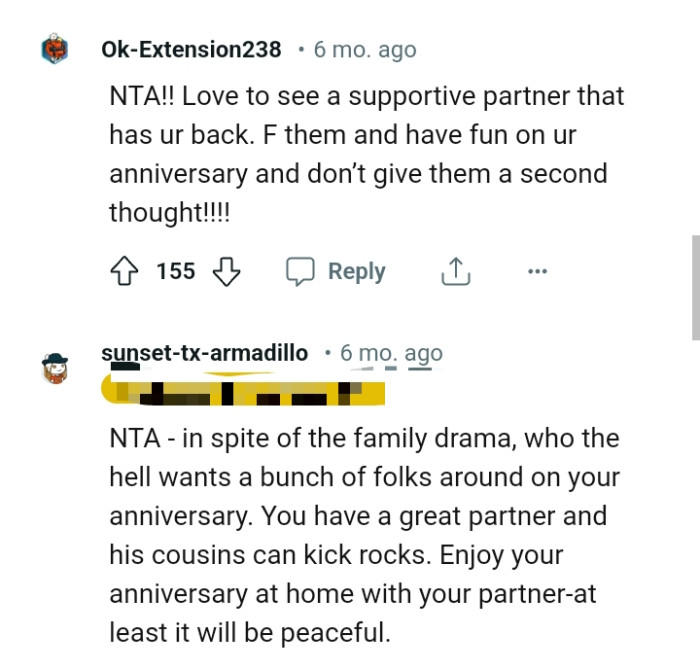Image resolution: width=700 pixels, height=670 pixels.
Task: Click the 'NTA - in spite of' text line
Action: pyautogui.click(x=364, y=438)
